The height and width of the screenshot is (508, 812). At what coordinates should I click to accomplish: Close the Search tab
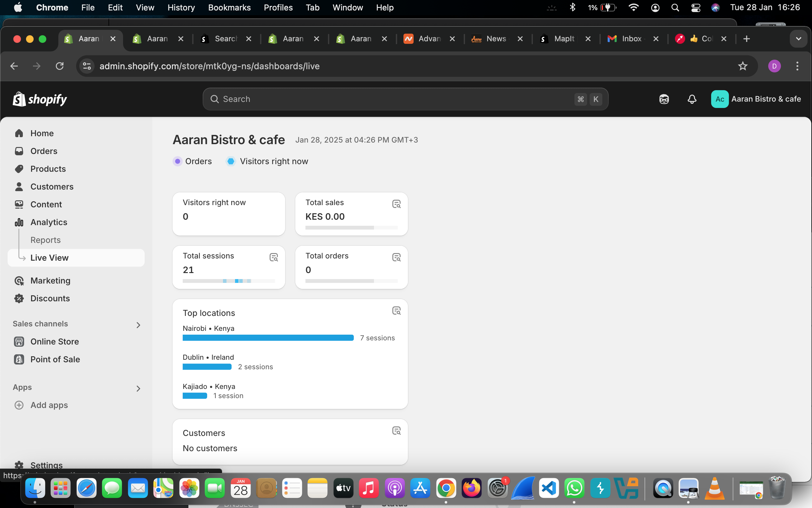[x=249, y=39]
